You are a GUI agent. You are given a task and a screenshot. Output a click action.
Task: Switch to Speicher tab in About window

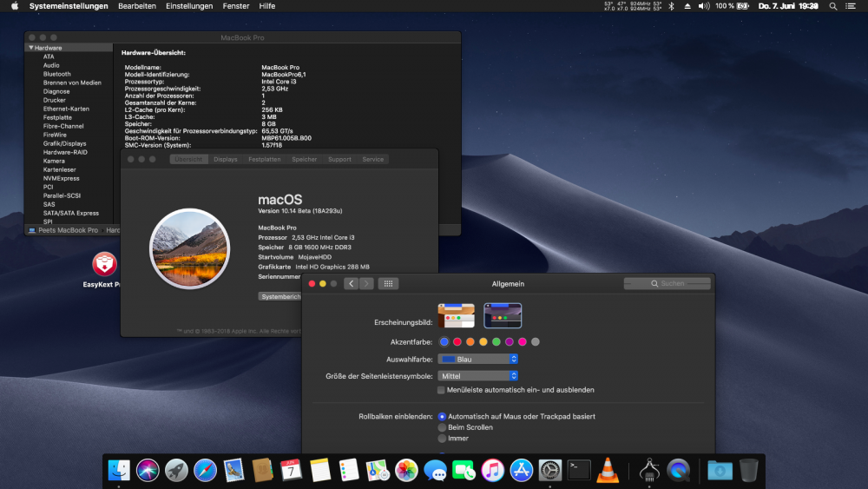(305, 160)
